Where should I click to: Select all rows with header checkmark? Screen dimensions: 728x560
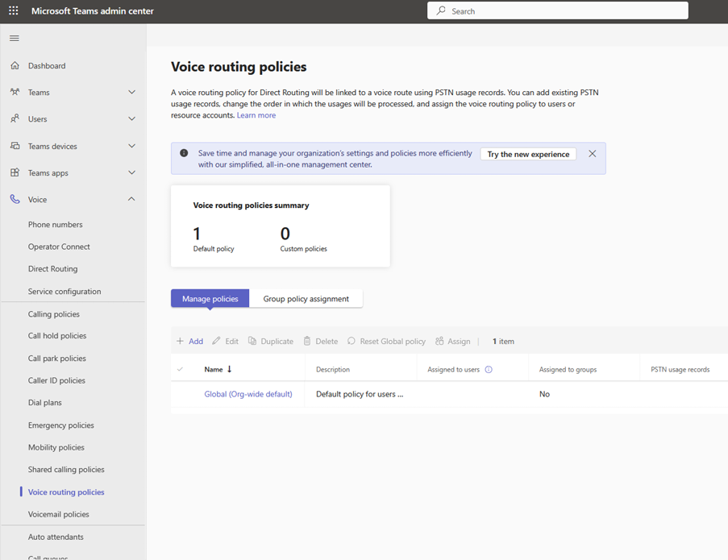[x=180, y=369]
